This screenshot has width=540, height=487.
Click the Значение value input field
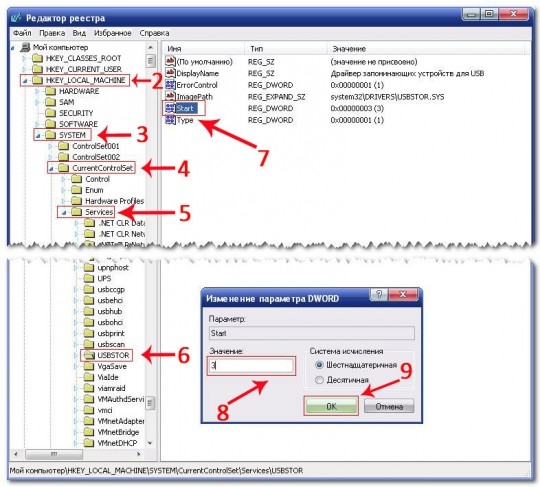[x=251, y=365]
